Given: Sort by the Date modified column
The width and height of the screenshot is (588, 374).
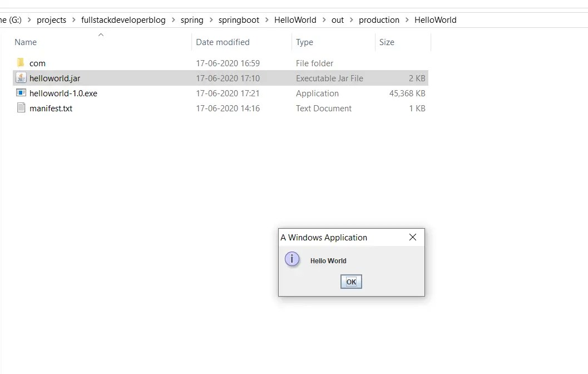Looking at the screenshot, I should 223,42.
